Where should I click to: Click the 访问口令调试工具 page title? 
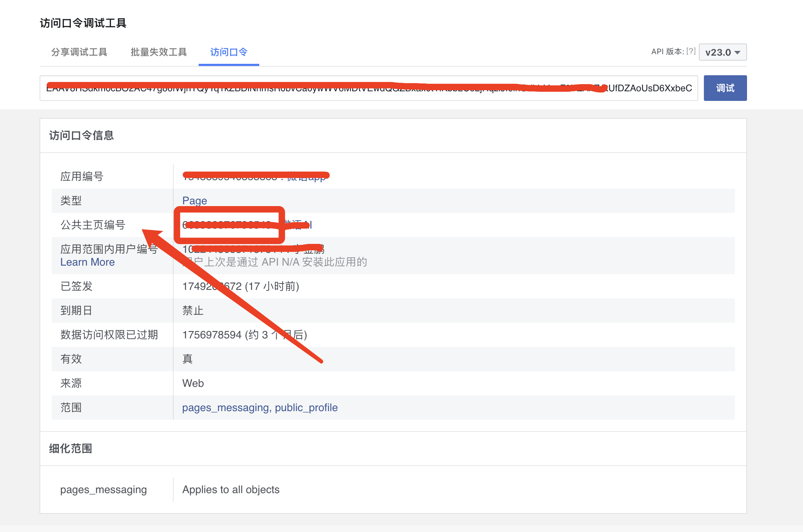pyautogui.click(x=83, y=23)
